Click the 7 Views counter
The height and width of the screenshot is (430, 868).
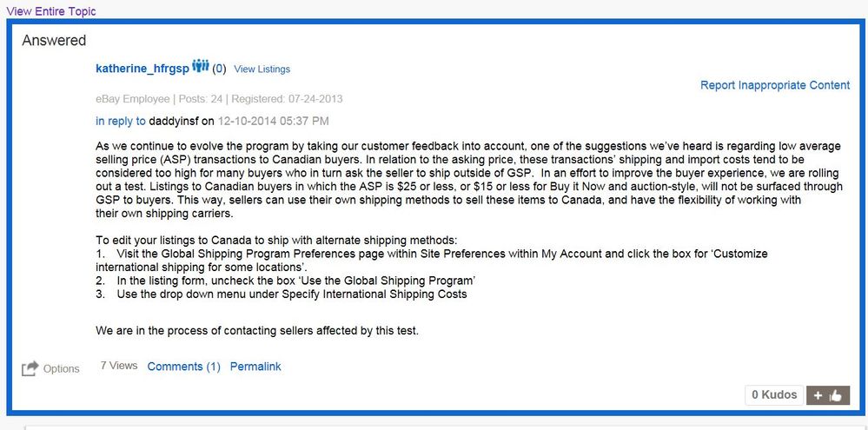(x=119, y=365)
